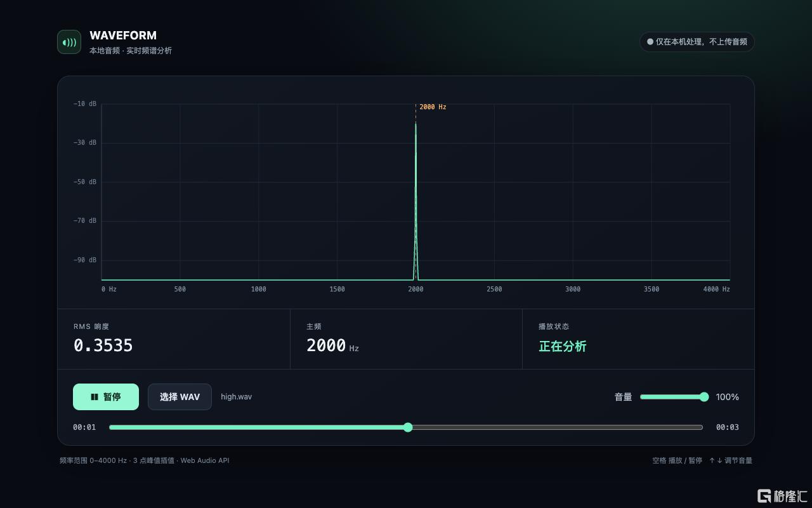The height and width of the screenshot is (508, 812).
Task: Click the 4000 Hz axis label
Action: pyautogui.click(x=717, y=289)
